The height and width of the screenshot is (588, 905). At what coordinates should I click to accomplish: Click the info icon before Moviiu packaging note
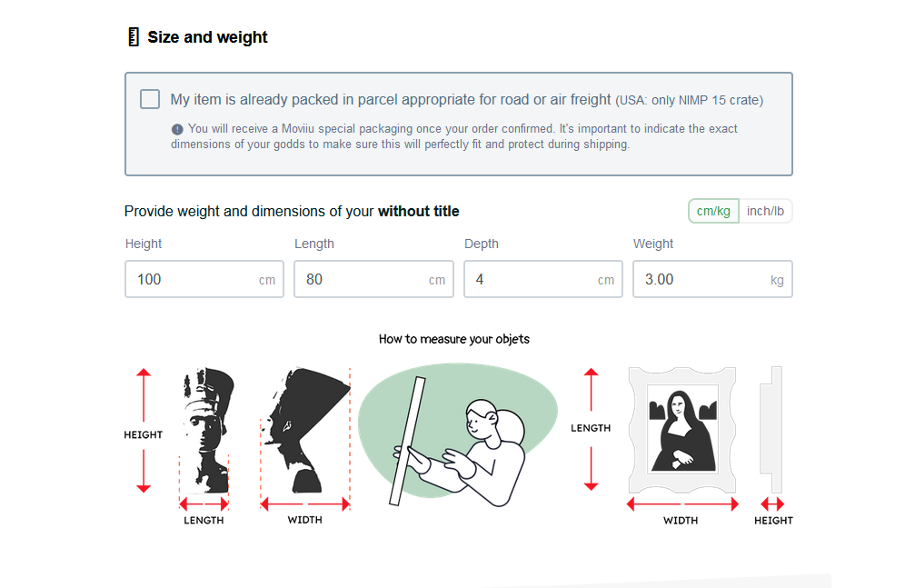[x=177, y=129]
